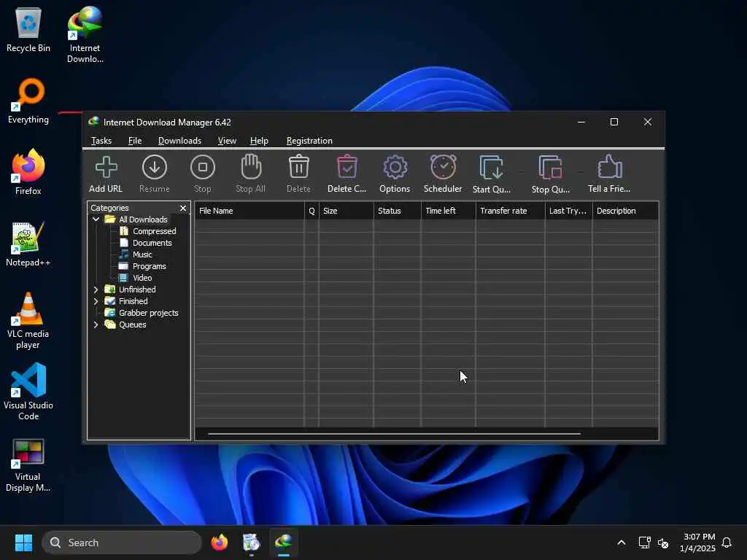
Task: Select the Compressed category
Action: coord(154,231)
